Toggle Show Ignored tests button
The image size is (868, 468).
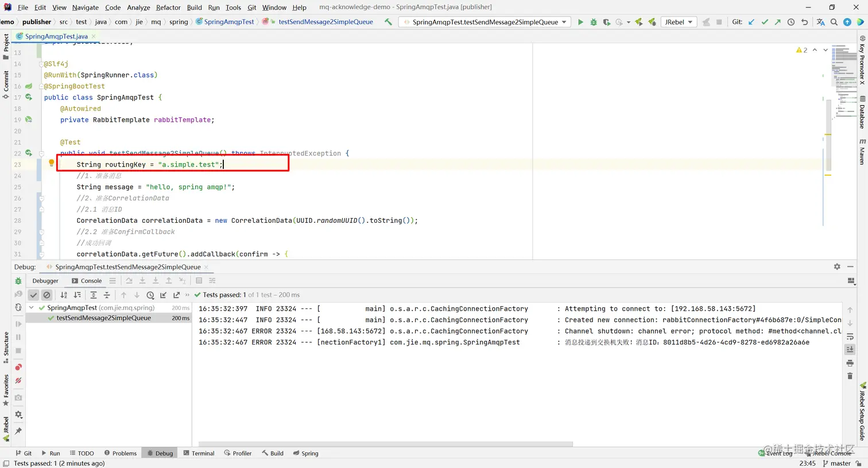click(x=47, y=295)
